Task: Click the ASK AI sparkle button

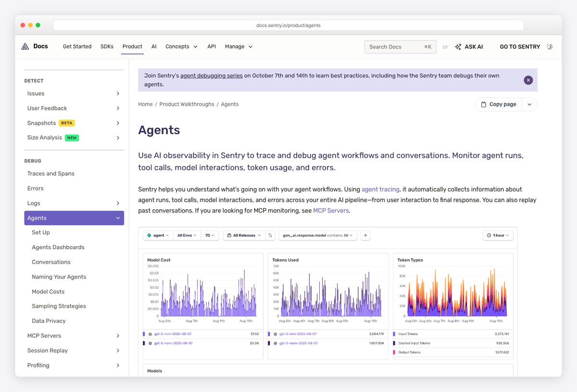Action: tap(469, 47)
